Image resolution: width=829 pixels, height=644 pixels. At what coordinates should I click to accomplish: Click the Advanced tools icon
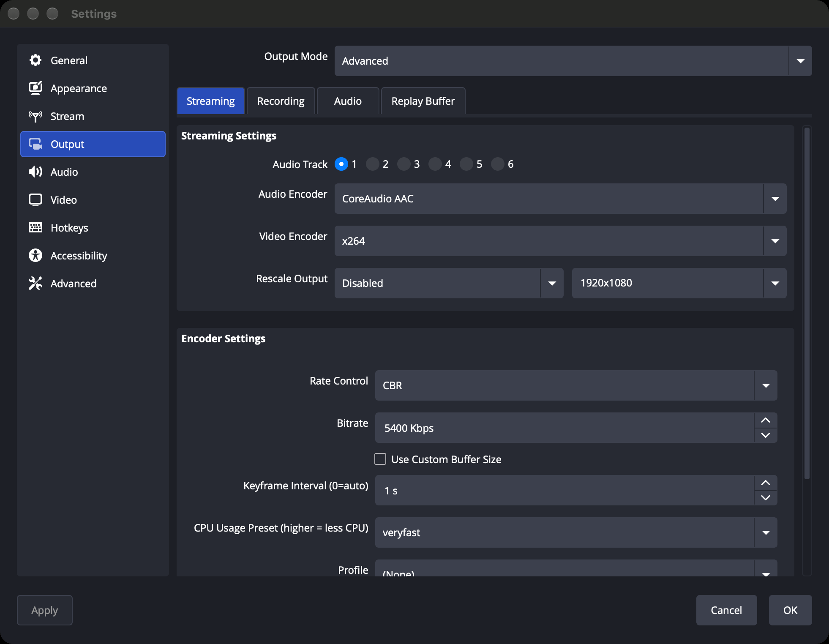(x=35, y=284)
